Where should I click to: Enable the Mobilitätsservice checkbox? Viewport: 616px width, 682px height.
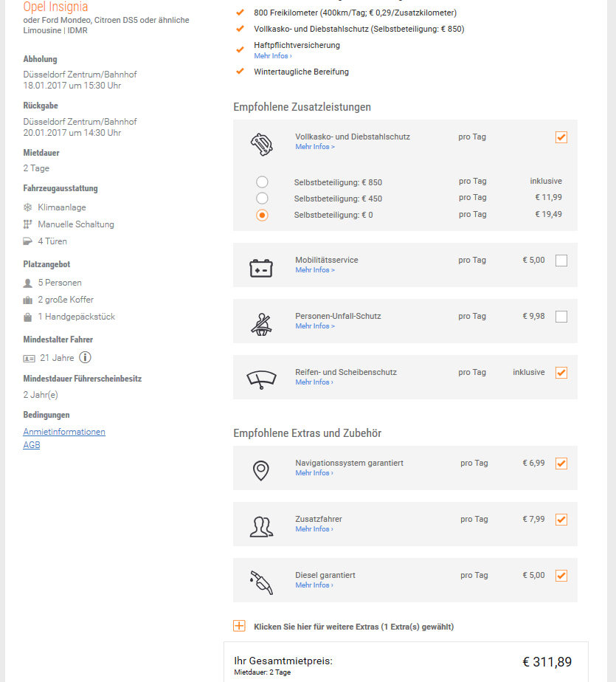pos(561,261)
